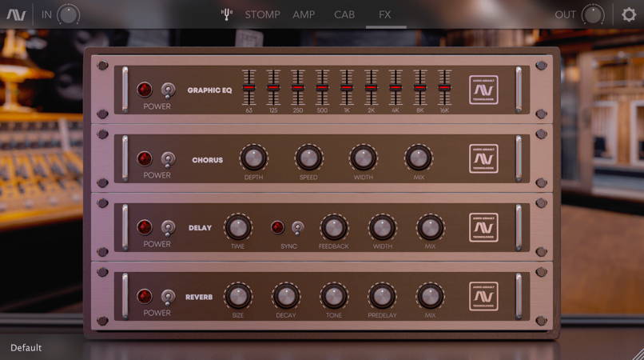Click the Graphic EQ brand logo badge
Image resolution: width=644 pixels, height=360 pixels.
(x=483, y=90)
